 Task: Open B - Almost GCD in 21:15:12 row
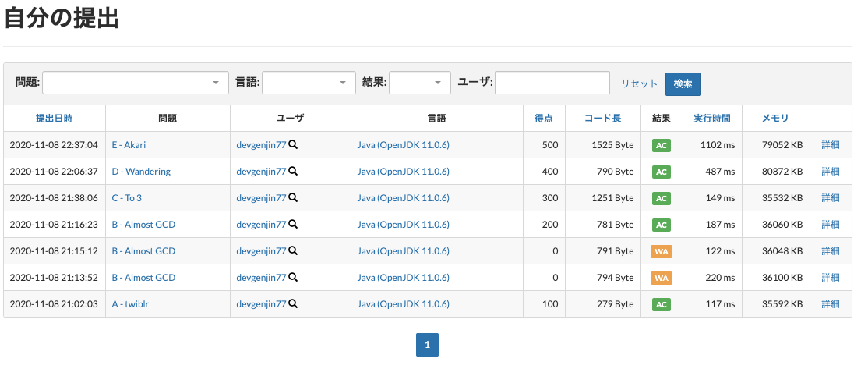pos(143,251)
